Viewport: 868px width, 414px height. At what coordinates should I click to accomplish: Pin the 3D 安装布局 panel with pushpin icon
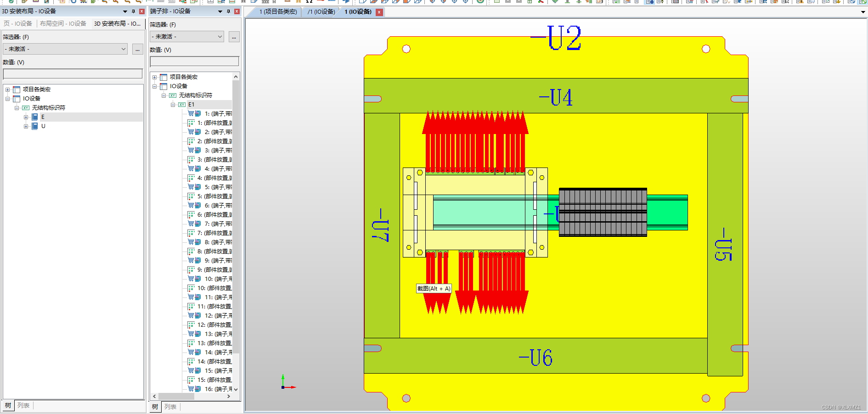coord(134,11)
